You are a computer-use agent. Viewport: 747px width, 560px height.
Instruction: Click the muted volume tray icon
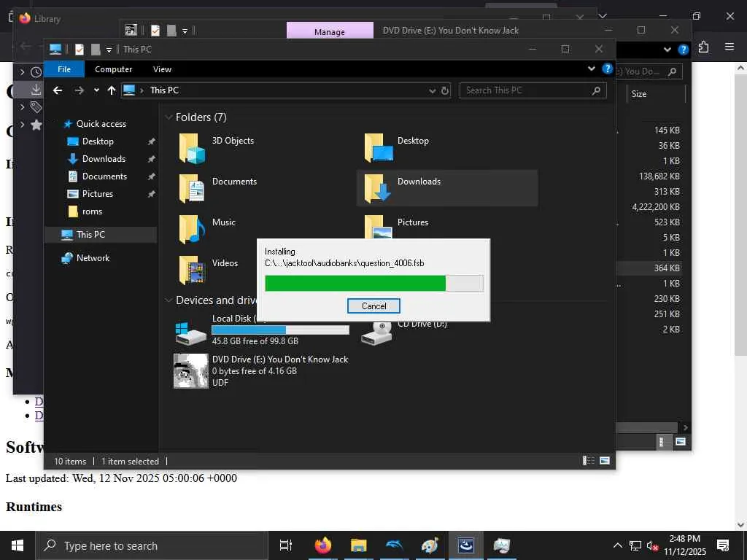click(x=652, y=545)
